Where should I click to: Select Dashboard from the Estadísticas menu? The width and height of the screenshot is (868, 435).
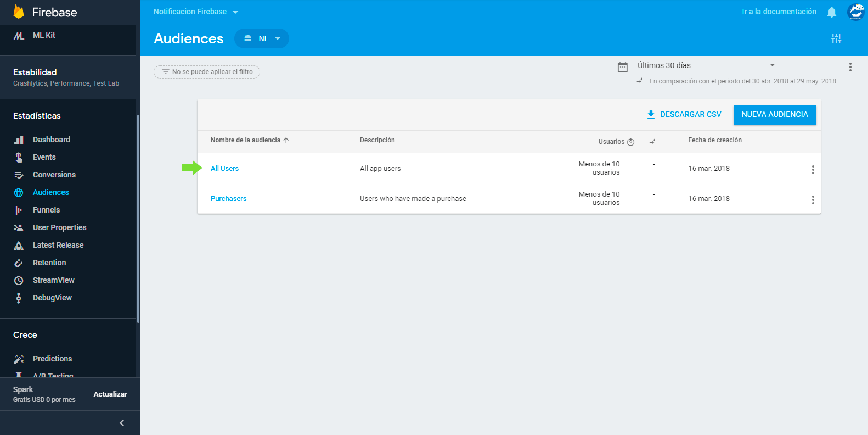click(51, 140)
